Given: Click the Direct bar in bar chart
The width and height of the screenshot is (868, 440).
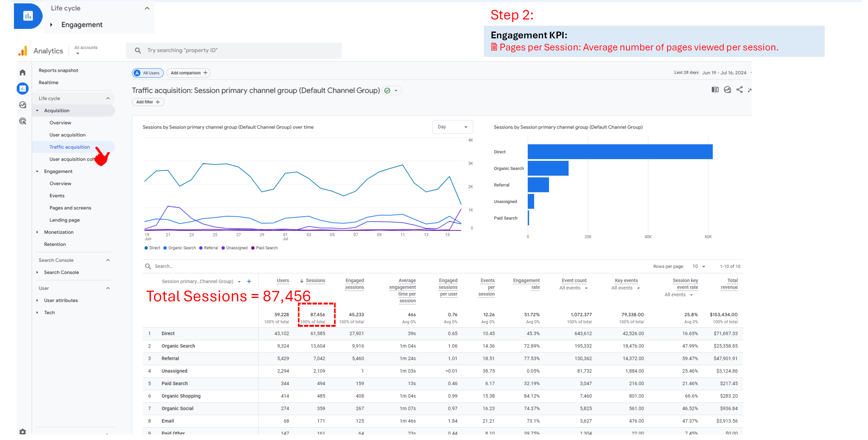Looking at the screenshot, I should (x=620, y=152).
